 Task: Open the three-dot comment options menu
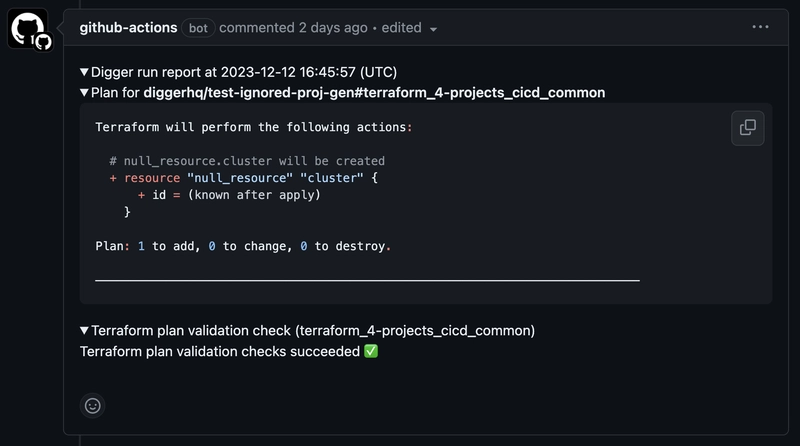tap(760, 27)
